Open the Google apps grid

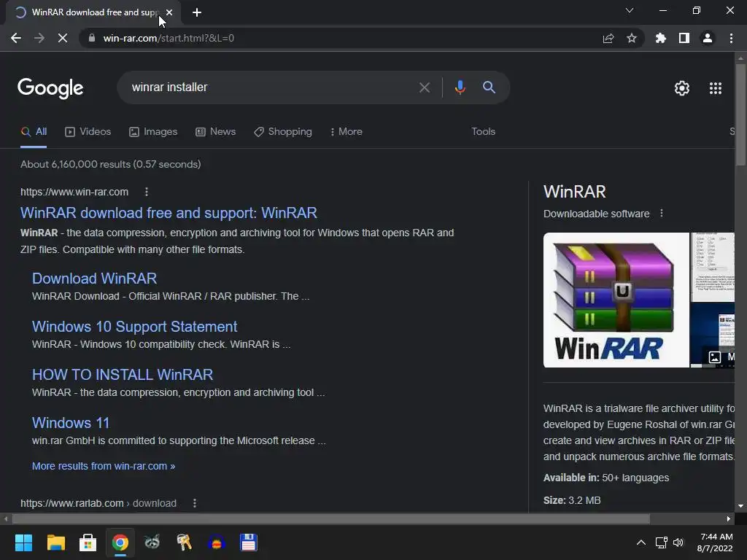(716, 88)
